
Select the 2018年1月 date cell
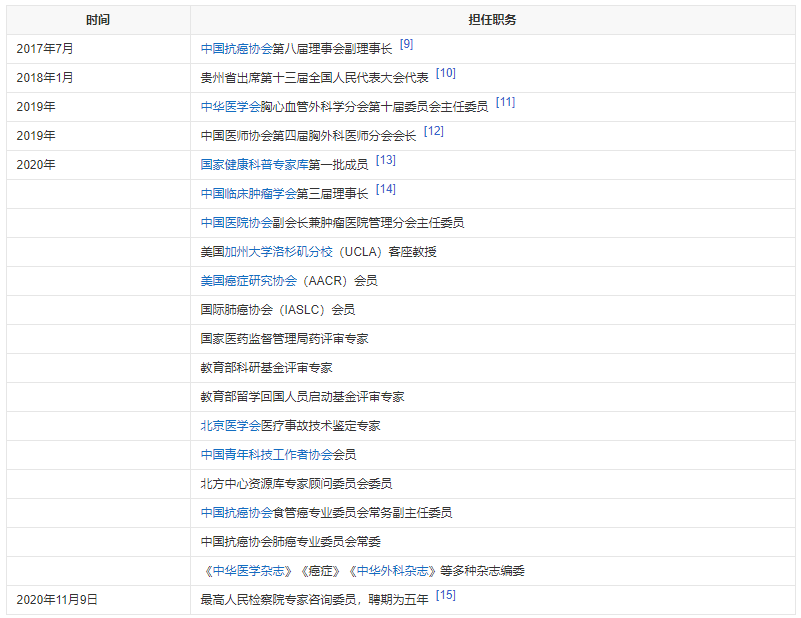[x=98, y=78]
